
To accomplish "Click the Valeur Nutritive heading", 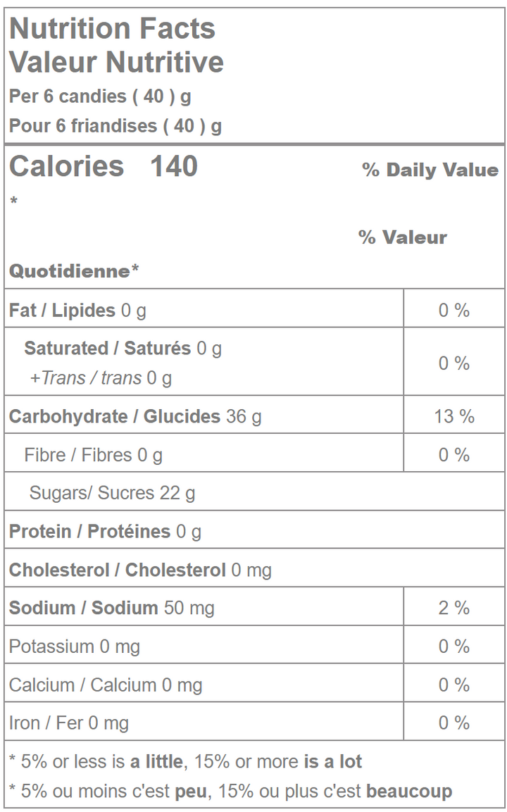I will tap(116, 62).
